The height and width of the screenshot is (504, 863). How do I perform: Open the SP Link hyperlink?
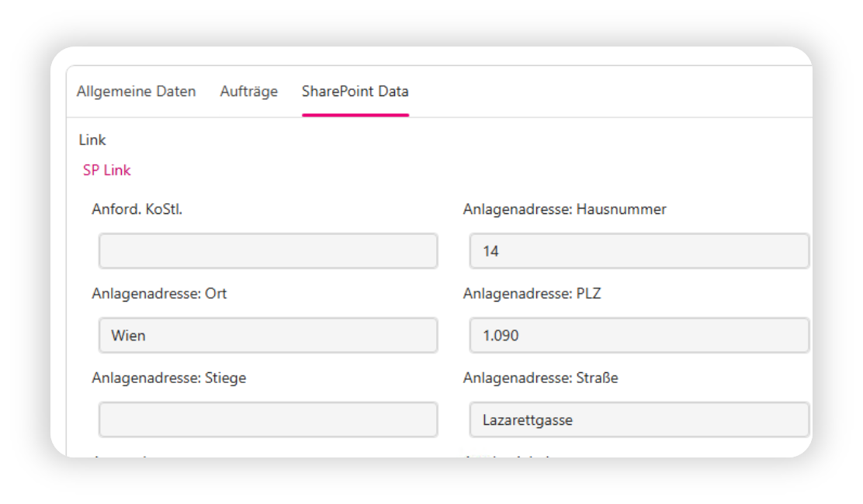(107, 171)
